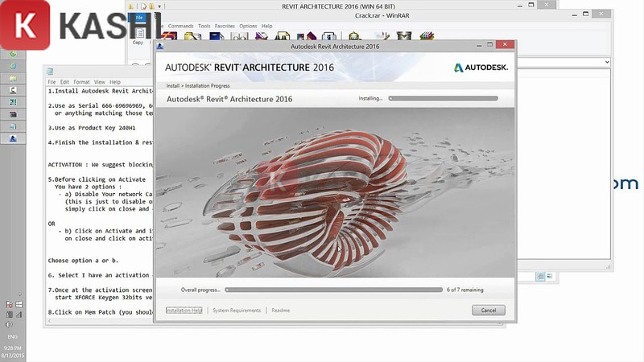Click the Camtasia "C" taskbar icon
This screenshot has height=362, width=644.
[13, 90]
